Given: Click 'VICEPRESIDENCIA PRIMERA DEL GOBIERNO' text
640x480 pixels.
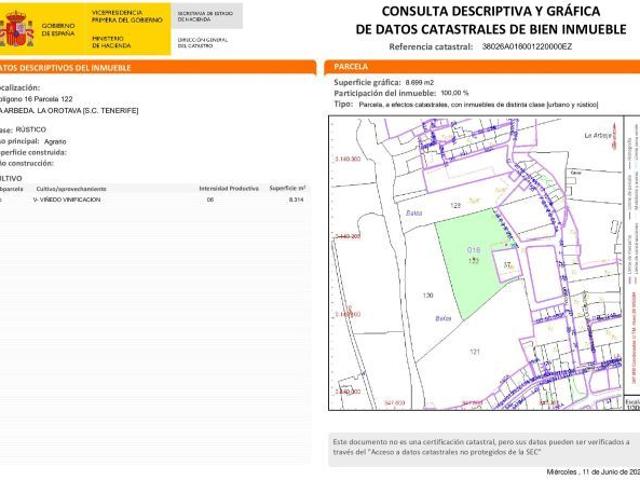Looking at the screenshot, I should point(127,16).
